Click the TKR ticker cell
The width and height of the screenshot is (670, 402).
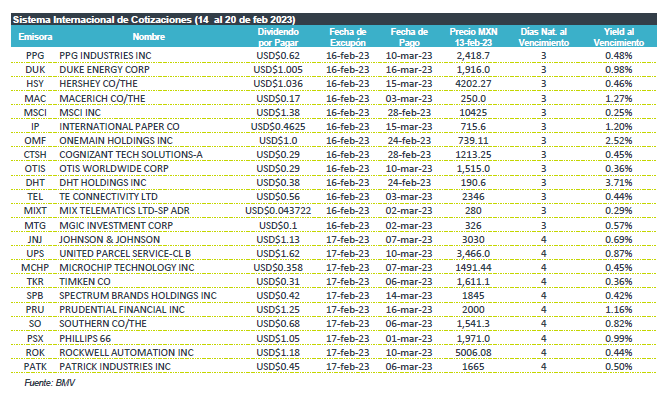click(x=35, y=282)
